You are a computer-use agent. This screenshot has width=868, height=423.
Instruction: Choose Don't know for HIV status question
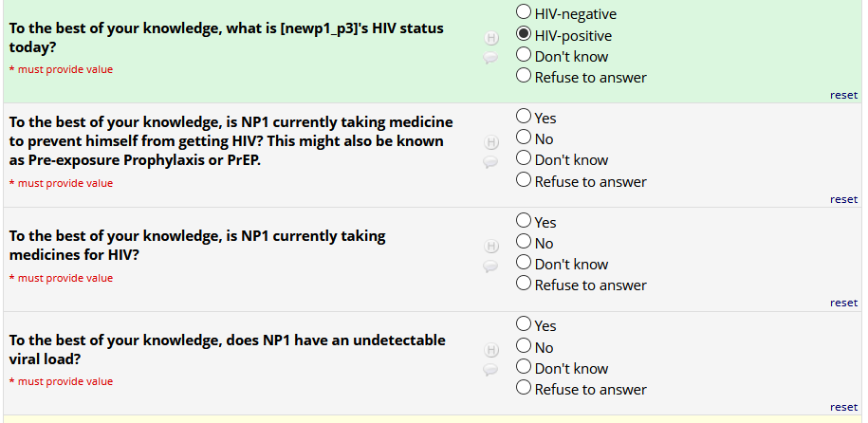(524, 55)
